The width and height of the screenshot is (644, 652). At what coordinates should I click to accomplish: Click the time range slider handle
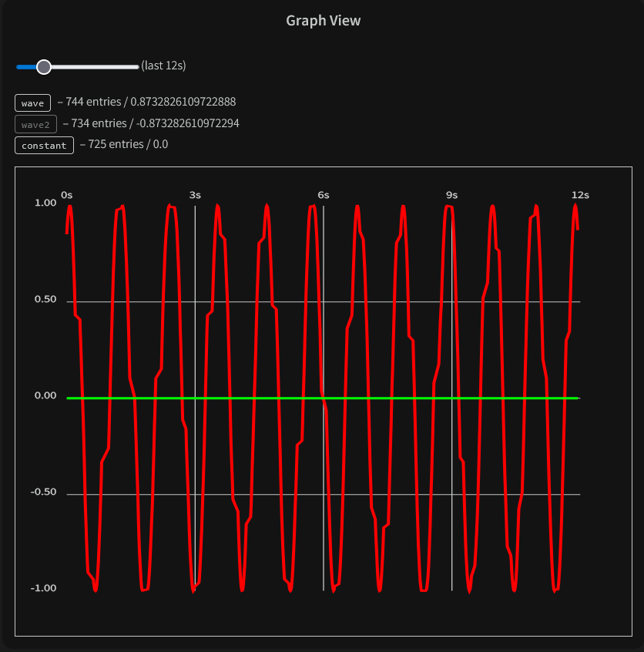pyautogui.click(x=44, y=67)
